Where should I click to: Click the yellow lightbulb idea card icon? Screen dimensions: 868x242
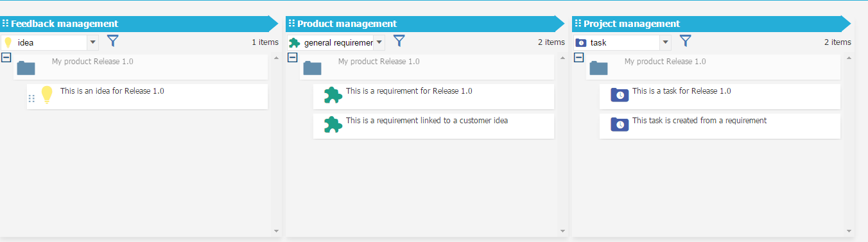(x=46, y=95)
